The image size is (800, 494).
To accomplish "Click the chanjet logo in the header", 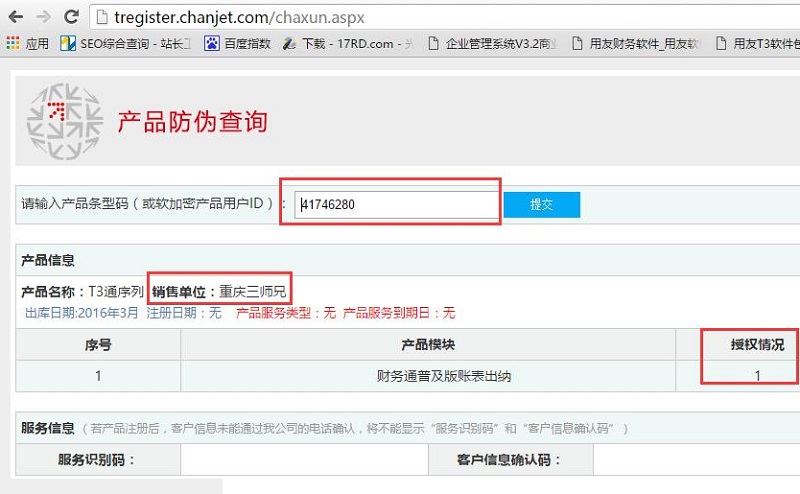I will coord(65,121).
